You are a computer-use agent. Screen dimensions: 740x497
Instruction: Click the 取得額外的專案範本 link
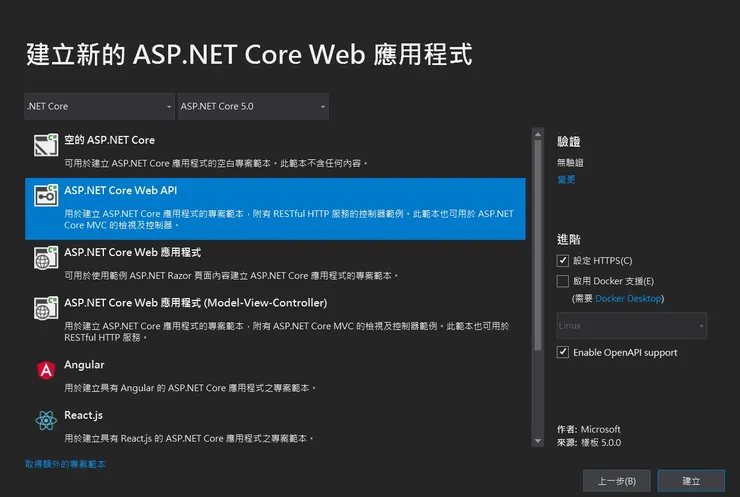[x=65, y=464]
